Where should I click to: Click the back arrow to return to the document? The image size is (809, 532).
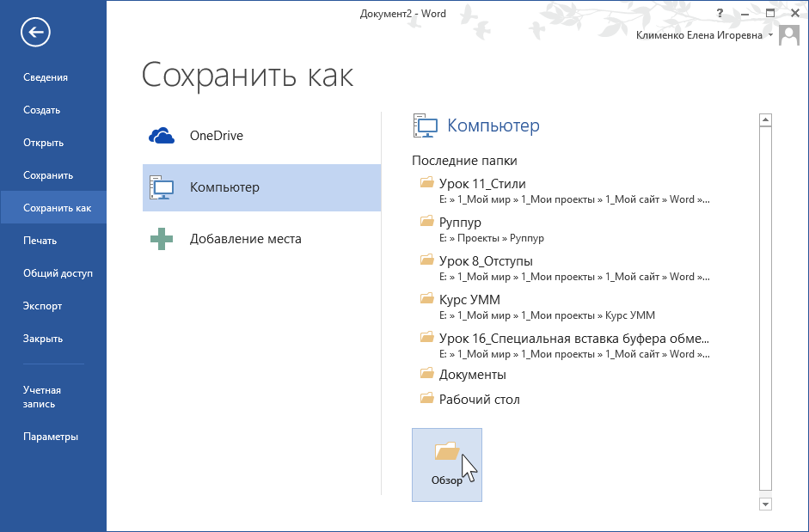pos(35,32)
